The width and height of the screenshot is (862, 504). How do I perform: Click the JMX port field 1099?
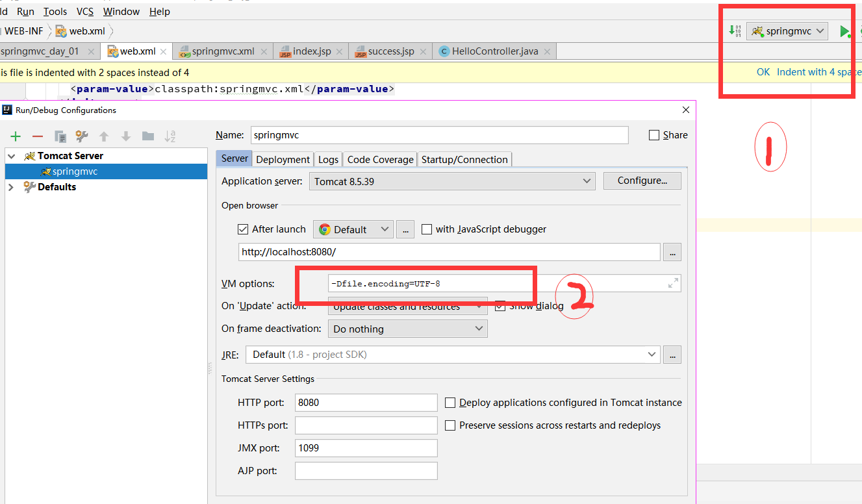tap(366, 448)
